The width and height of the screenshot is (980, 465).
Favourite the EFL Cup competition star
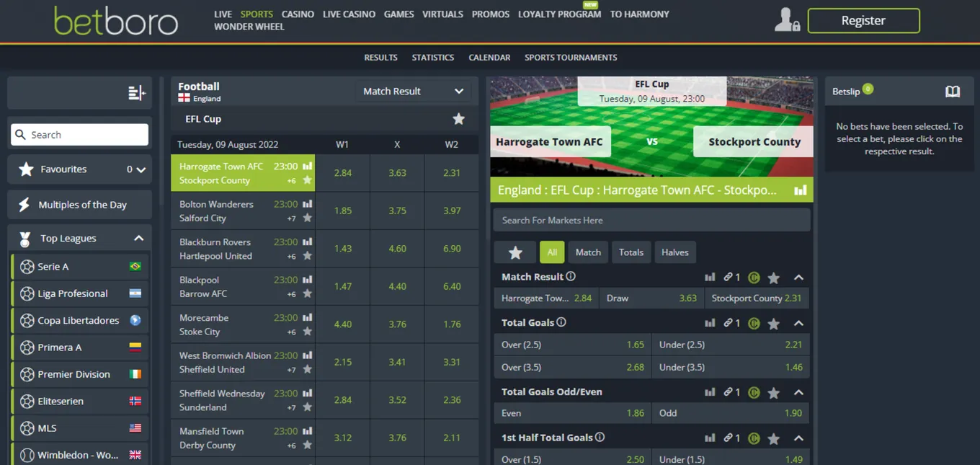click(458, 119)
